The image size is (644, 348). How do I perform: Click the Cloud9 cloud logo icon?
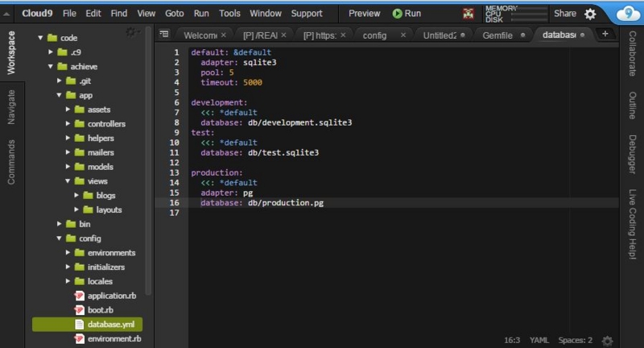pyautogui.click(x=628, y=14)
